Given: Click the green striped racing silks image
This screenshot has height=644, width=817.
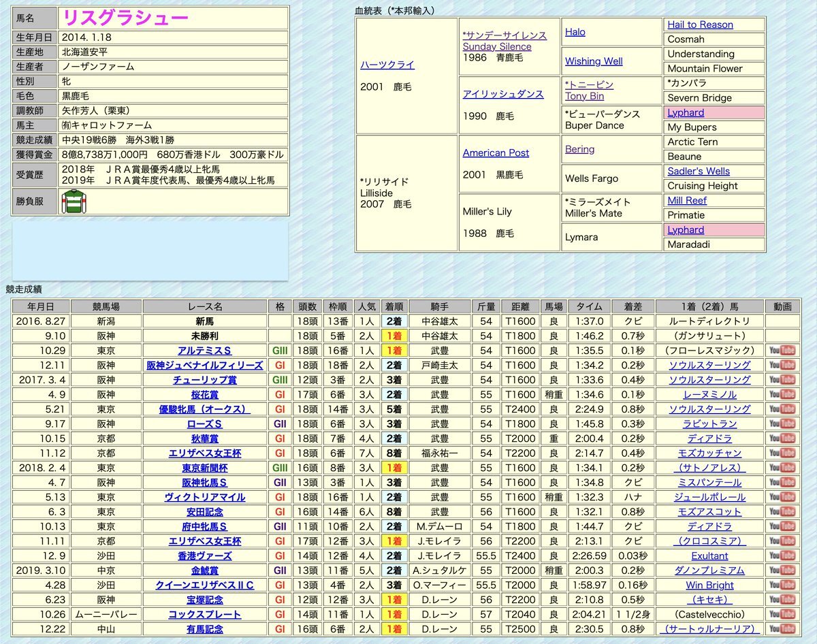Looking at the screenshot, I should tap(74, 202).
